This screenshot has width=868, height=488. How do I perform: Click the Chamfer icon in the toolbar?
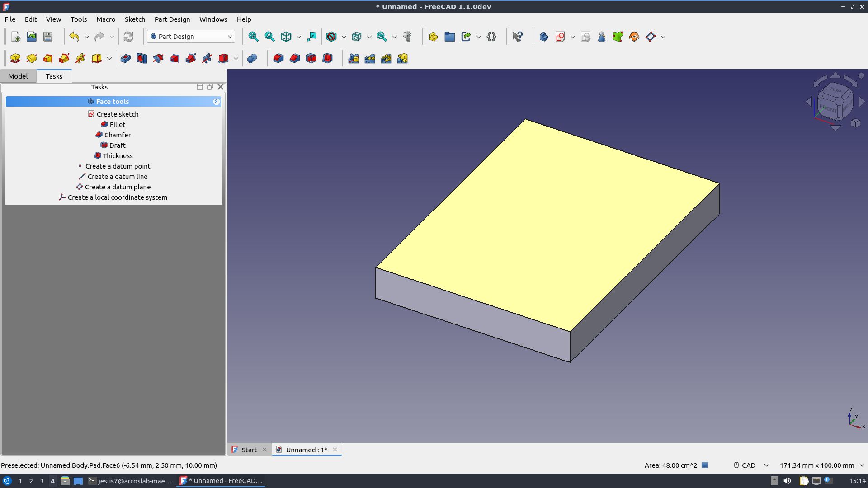295,58
